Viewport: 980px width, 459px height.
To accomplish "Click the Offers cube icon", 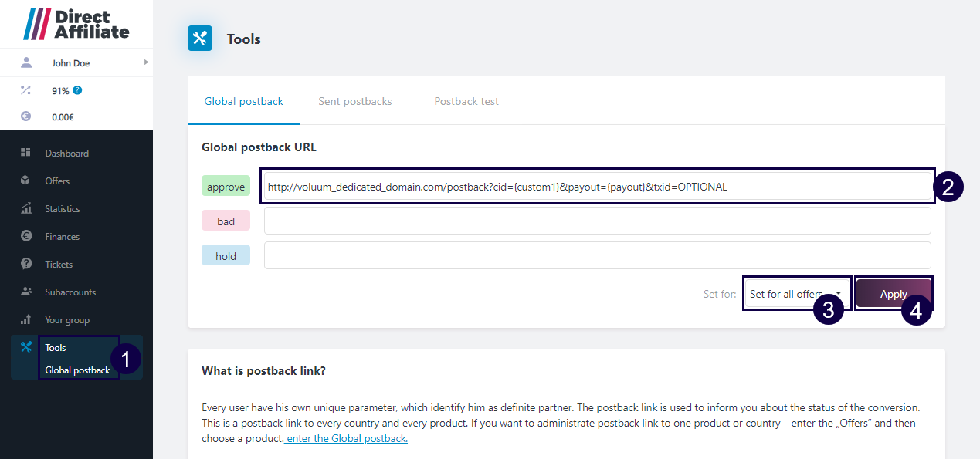I will (x=25, y=181).
